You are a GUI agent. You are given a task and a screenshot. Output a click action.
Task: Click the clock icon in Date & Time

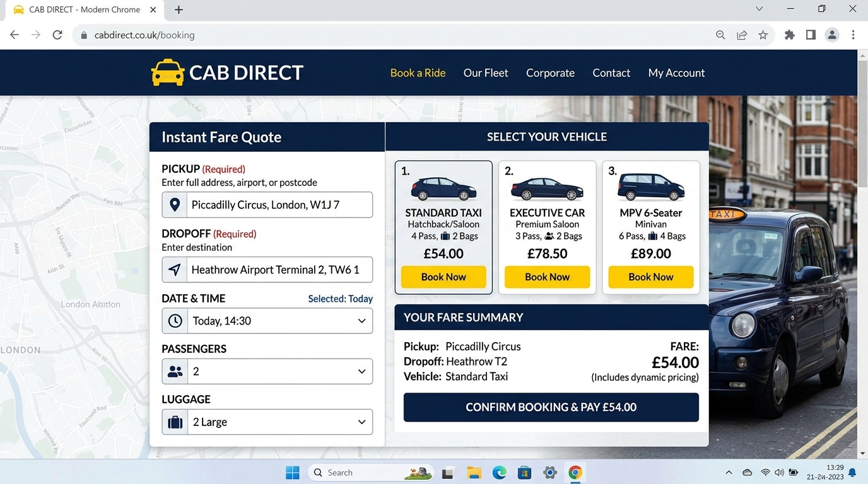[x=175, y=321]
